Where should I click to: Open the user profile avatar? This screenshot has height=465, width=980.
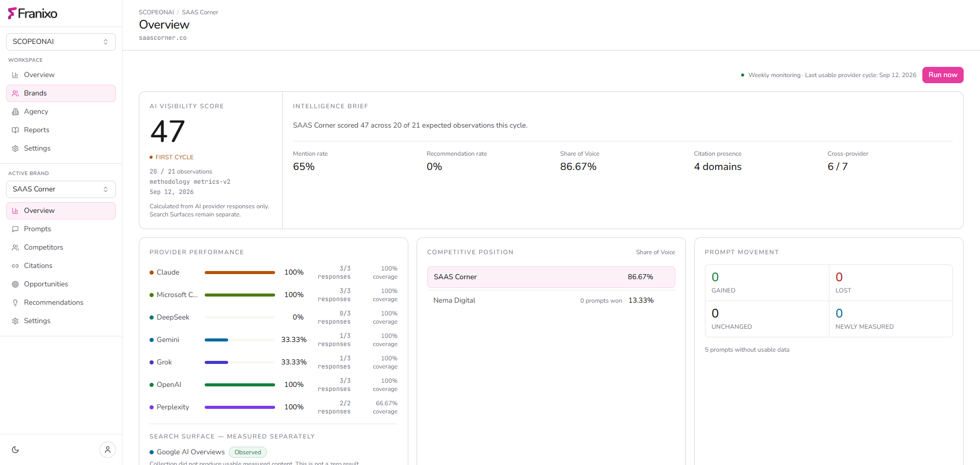pyautogui.click(x=108, y=450)
